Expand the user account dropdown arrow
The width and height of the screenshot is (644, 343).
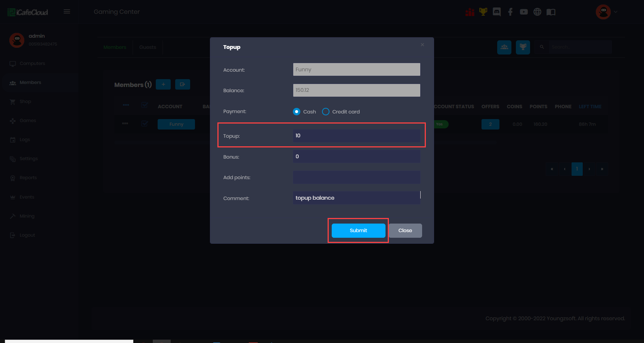(x=616, y=12)
